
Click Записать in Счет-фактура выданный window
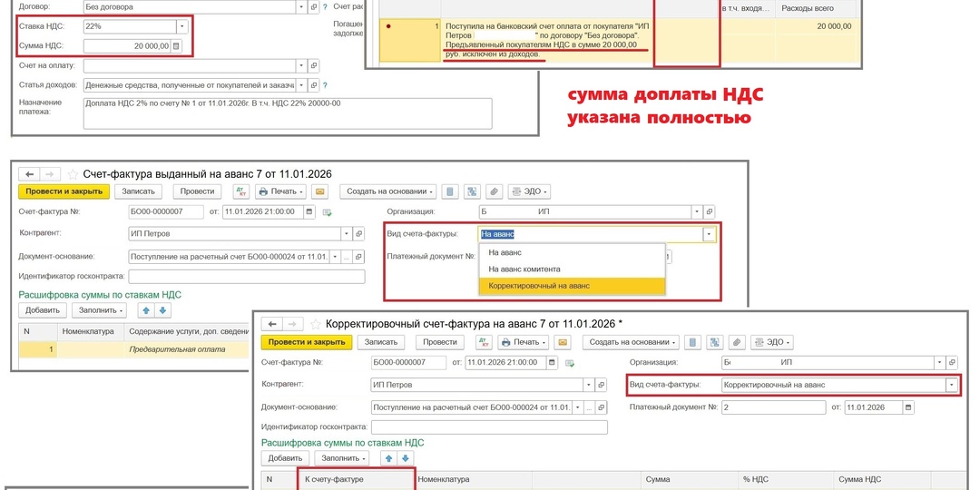coord(138,191)
